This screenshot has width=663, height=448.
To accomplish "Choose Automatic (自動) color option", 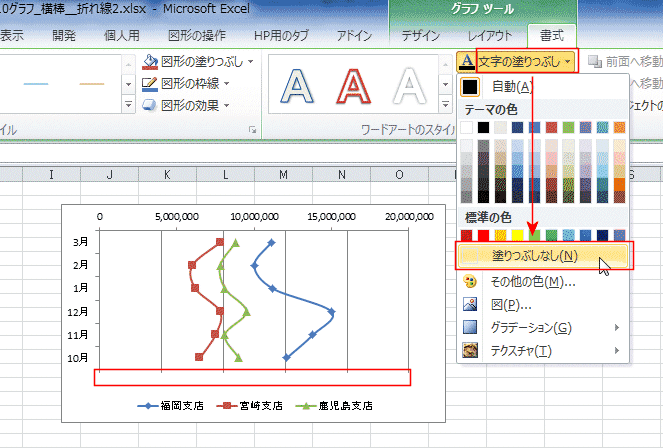I will click(512, 87).
